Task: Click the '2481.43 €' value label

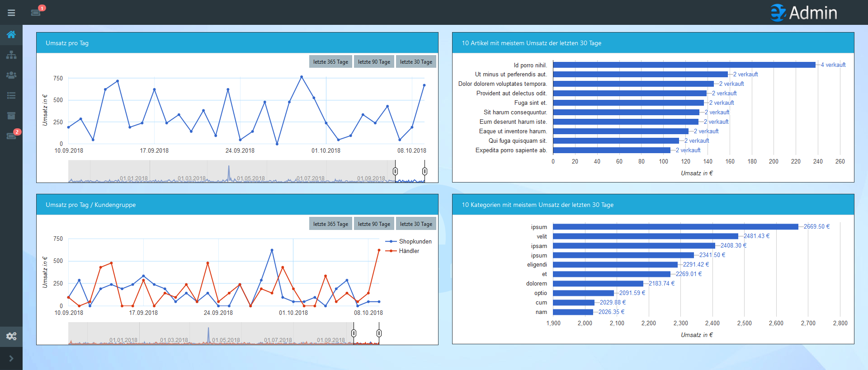Action: point(756,236)
